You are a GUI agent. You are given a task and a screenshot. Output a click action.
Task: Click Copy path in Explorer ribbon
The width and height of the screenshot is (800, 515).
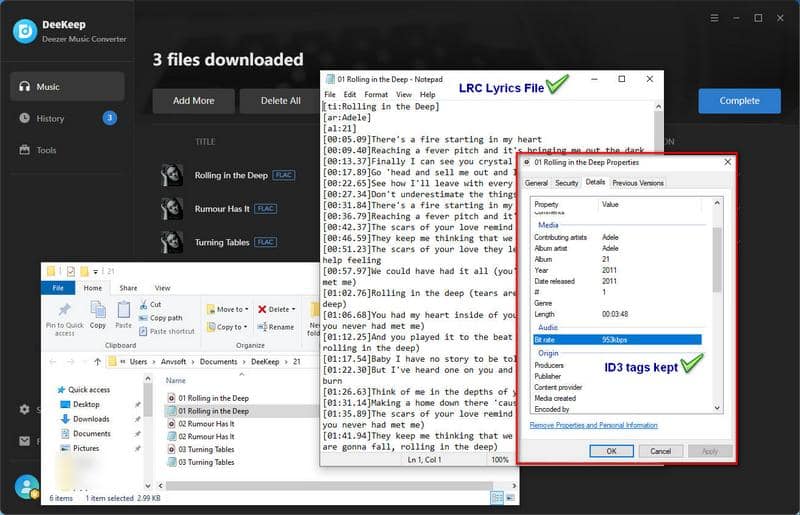coord(161,317)
